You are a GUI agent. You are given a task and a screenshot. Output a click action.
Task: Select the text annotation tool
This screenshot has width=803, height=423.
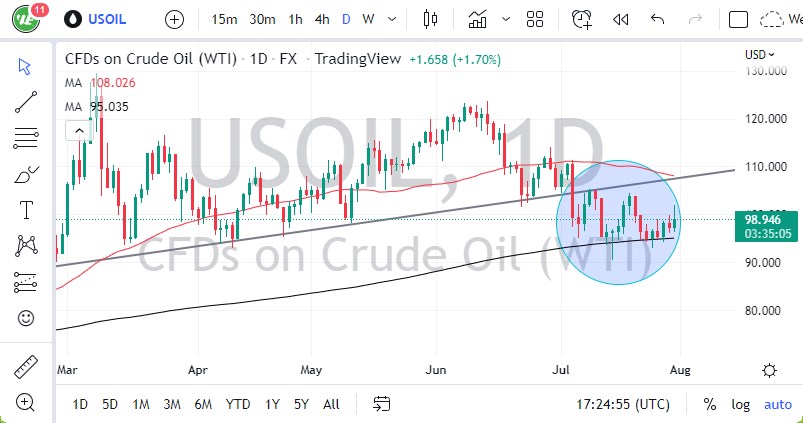26,210
